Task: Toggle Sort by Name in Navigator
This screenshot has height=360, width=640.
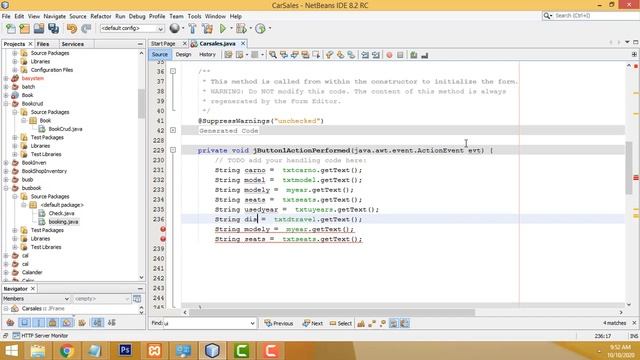Action: (x=97, y=323)
